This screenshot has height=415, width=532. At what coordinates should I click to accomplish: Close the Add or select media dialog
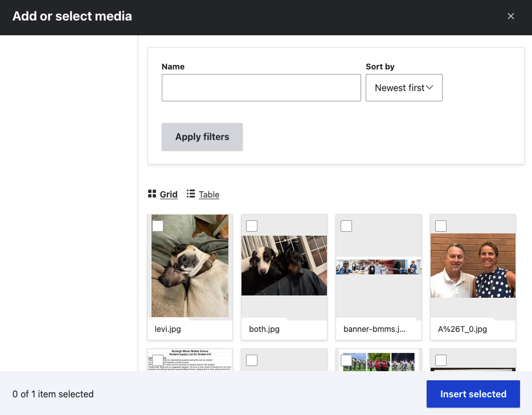pos(510,17)
